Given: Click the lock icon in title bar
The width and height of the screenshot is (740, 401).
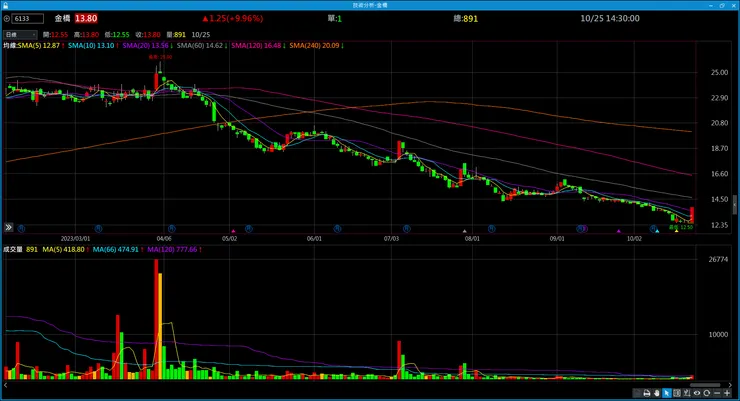Looking at the screenshot, I should (x=5, y=5).
